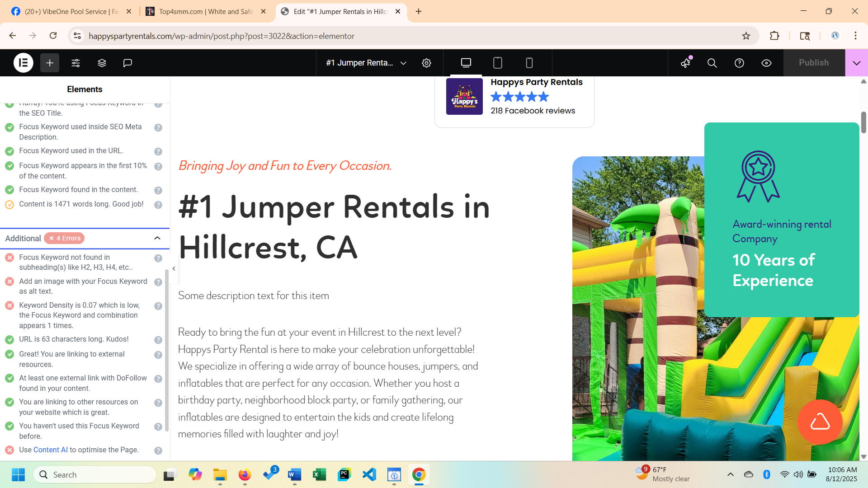Collapse the Elementor side panel arrow
This screenshot has width=868, height=488.
(174, 268)
